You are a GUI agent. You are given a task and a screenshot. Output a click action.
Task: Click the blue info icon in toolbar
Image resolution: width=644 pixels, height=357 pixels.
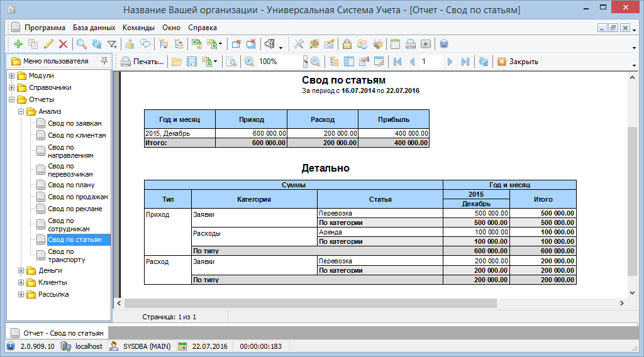click(443, 44)
